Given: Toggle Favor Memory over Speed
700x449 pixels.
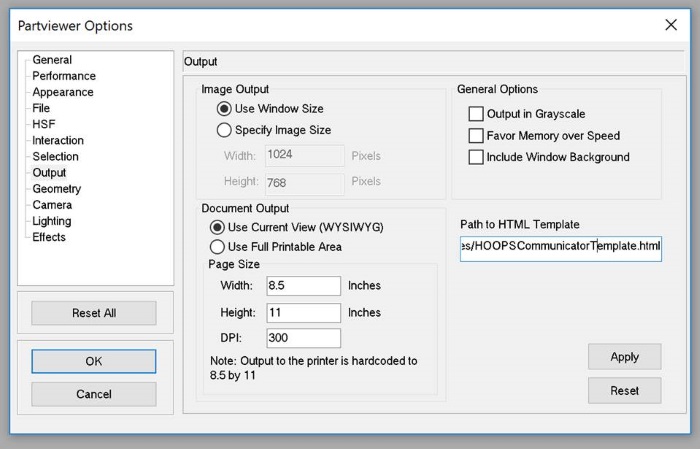Looking at the screenshot, I should tap(476, 136).
